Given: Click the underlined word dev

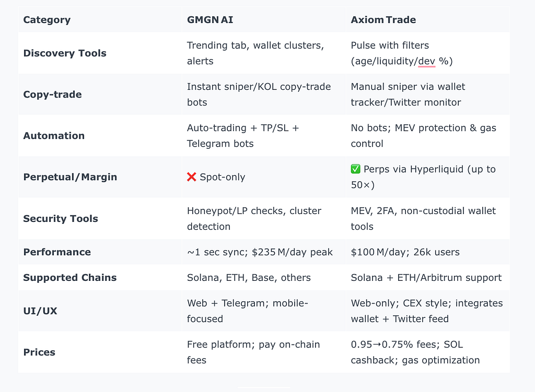Looking at the screenshot, I should pos(426,62).
